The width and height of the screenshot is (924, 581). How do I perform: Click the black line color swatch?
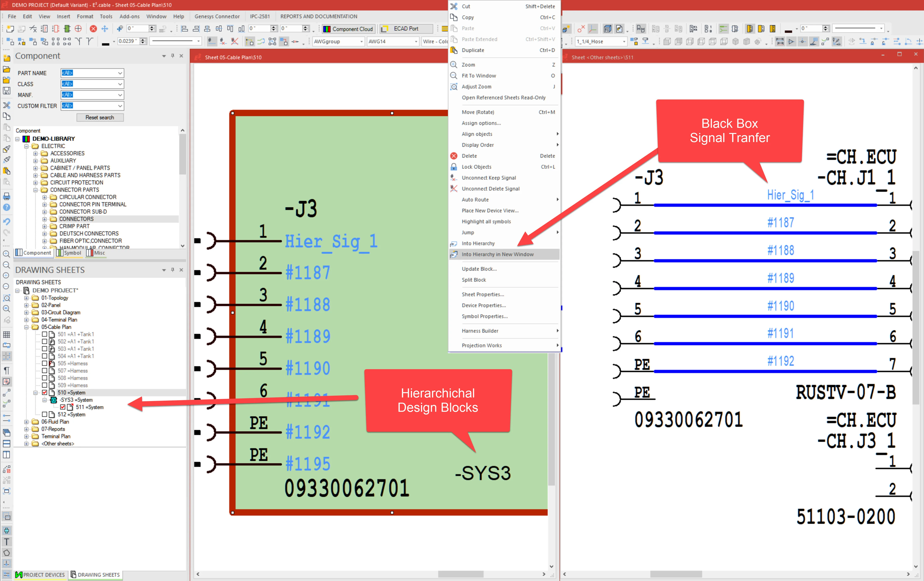point(106,44)
